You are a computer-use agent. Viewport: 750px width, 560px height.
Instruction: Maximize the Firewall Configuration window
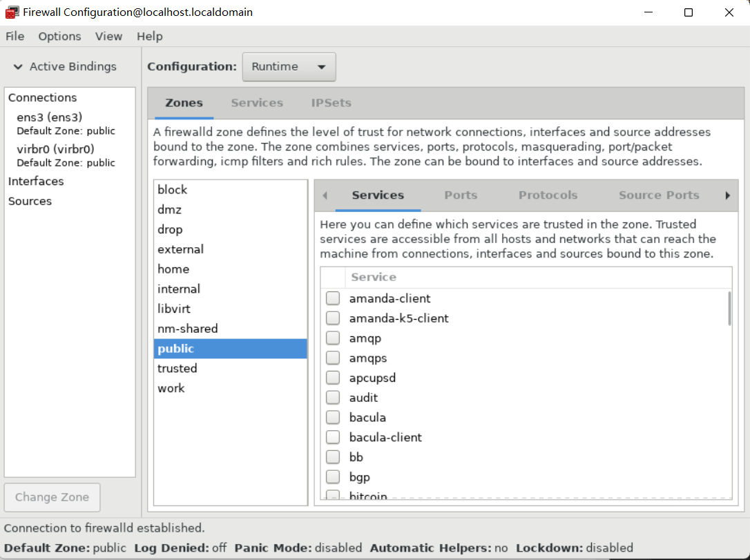pyautogui.click(x=689, y=12)
